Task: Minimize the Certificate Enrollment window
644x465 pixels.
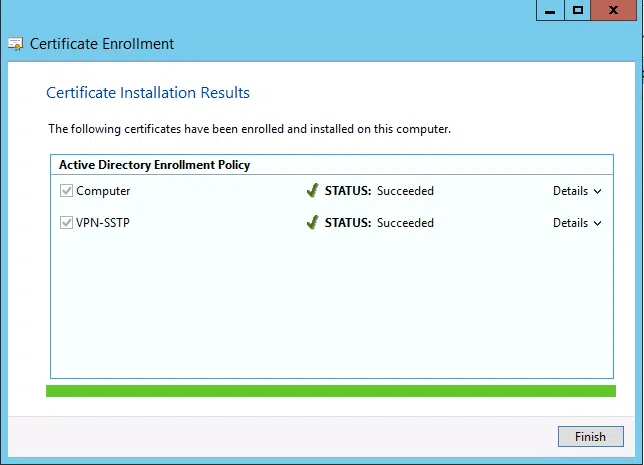Action: pos(549,10)
